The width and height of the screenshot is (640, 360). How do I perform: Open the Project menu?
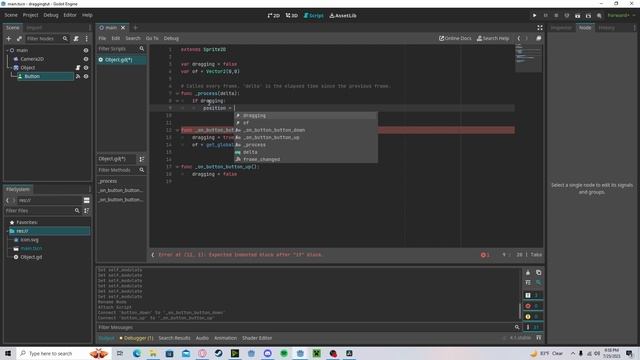30,15
